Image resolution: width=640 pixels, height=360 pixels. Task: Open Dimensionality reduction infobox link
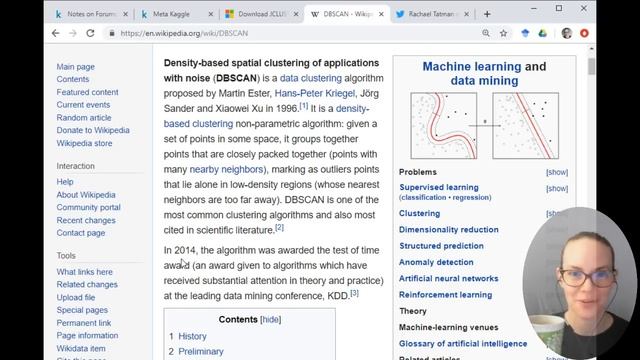[x=449, y=230]
